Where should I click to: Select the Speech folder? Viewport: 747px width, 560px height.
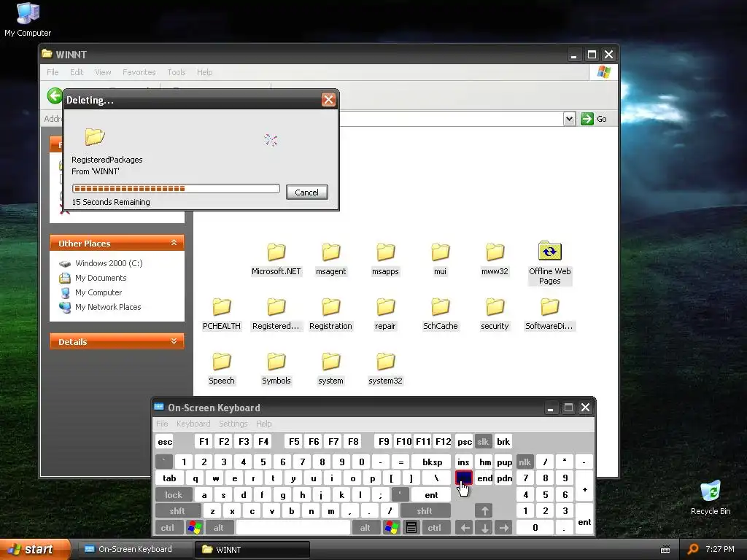coord(222,369)
